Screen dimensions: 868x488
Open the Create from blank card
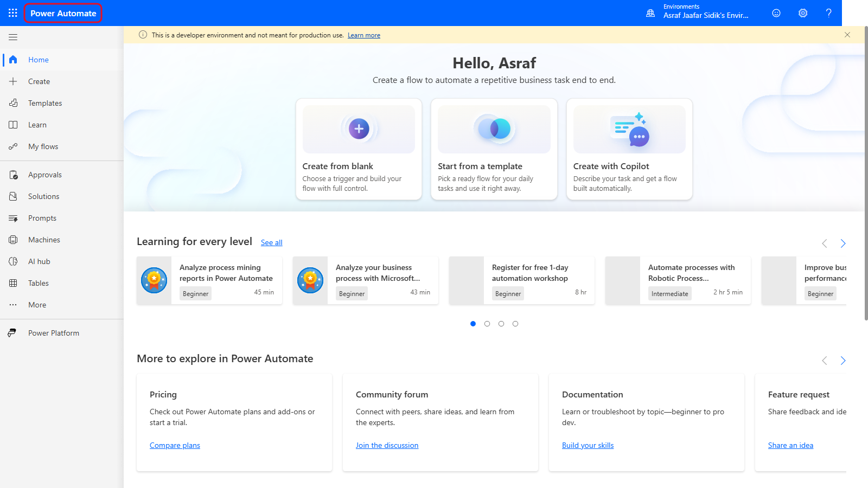pos(359,149)
